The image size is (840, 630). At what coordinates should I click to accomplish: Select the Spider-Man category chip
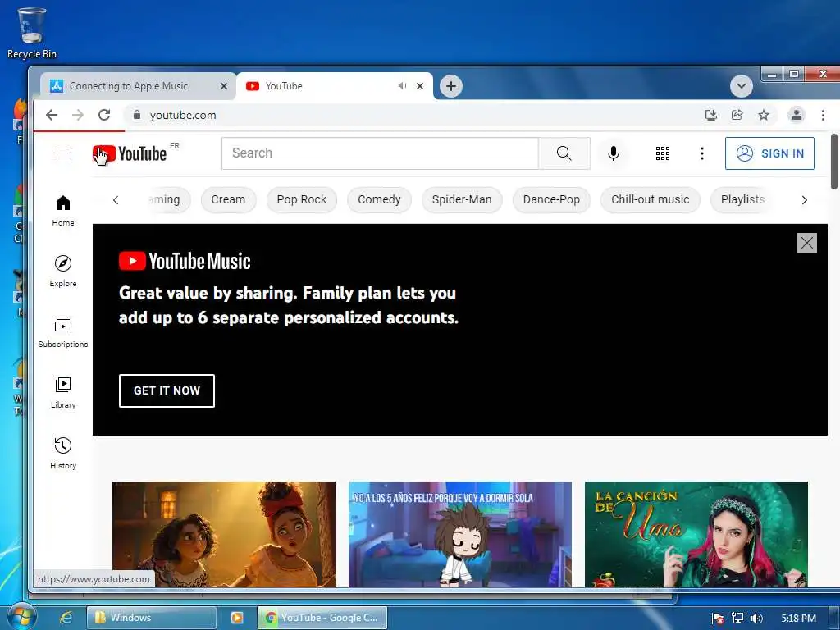click(462, 200)
